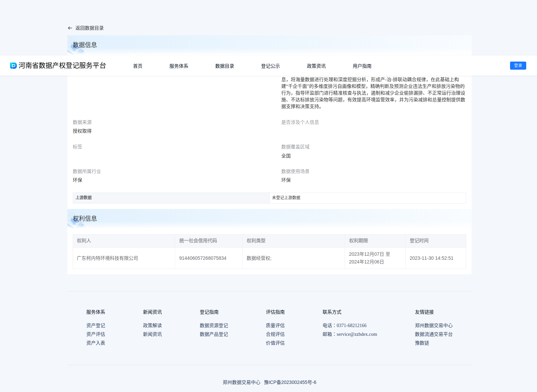The image size is (537, 392).
Task: Click 郑州数据交易中心 in the copyright line
Action: (x=242, y=382)
